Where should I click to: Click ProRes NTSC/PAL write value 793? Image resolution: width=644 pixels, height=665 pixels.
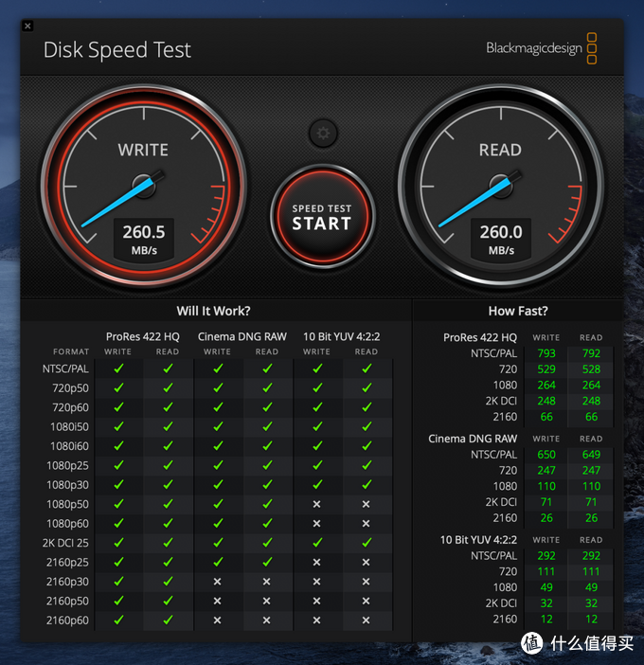(546, 353)
